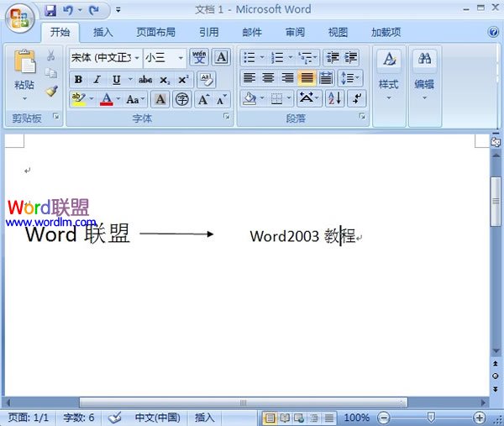Open the 编辑 editing group
Image resolution: width=504 pixels, height=426 pixels.
[424, 75]
